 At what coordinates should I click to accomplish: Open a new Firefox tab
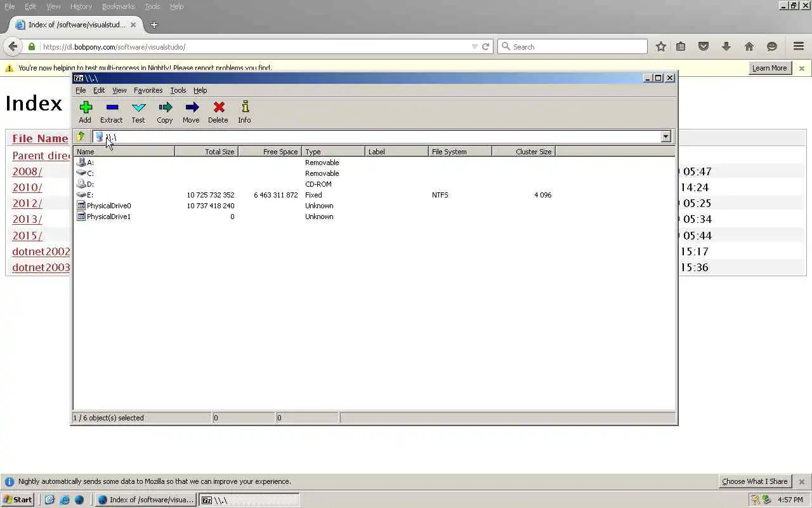[x=154, y=25]
